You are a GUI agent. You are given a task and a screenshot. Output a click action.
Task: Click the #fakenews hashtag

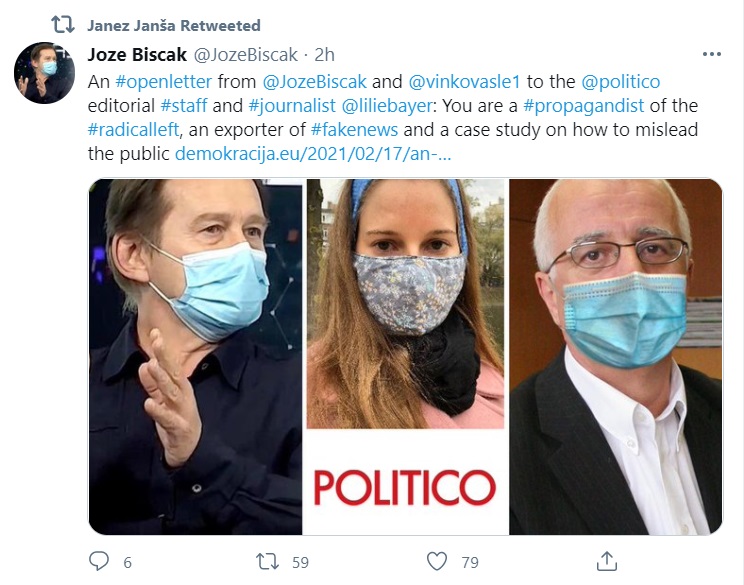(354, 130)
